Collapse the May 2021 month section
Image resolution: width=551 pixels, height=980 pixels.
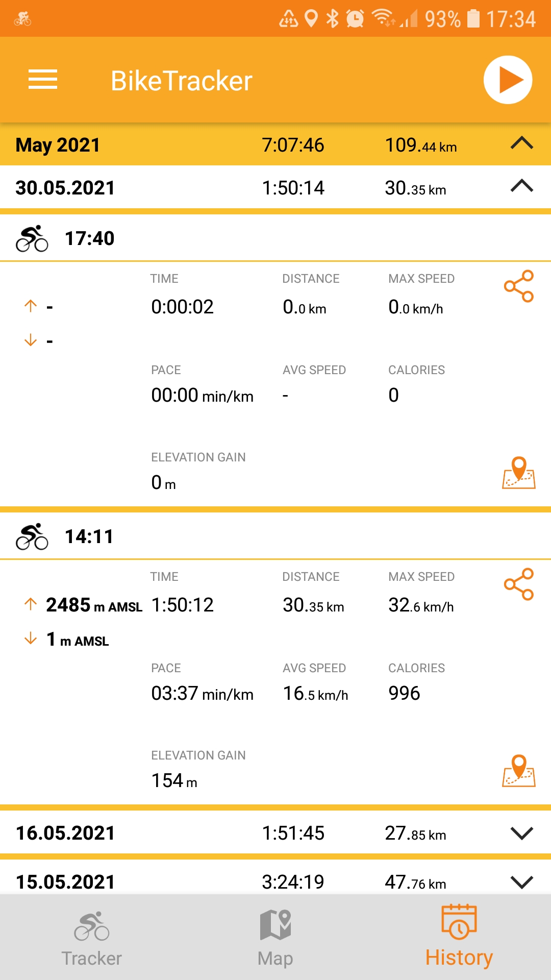click(x=521, y=144)
